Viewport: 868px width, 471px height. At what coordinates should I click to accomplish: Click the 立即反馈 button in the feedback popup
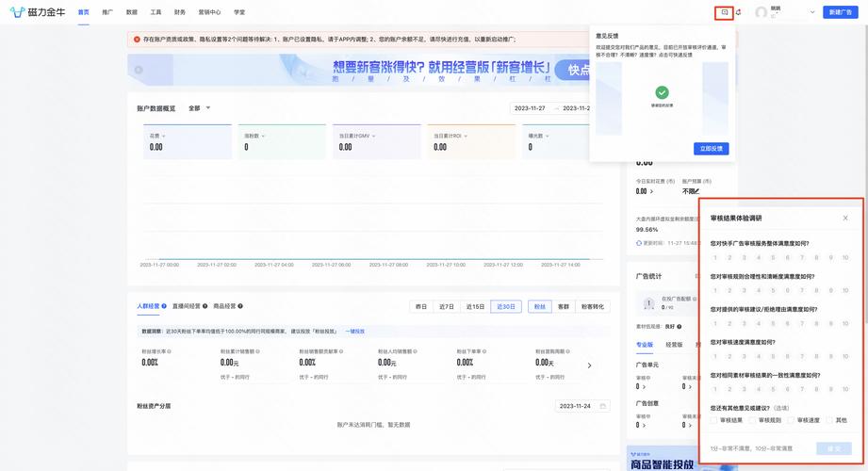pyautogui.click(x=711, y=148)
